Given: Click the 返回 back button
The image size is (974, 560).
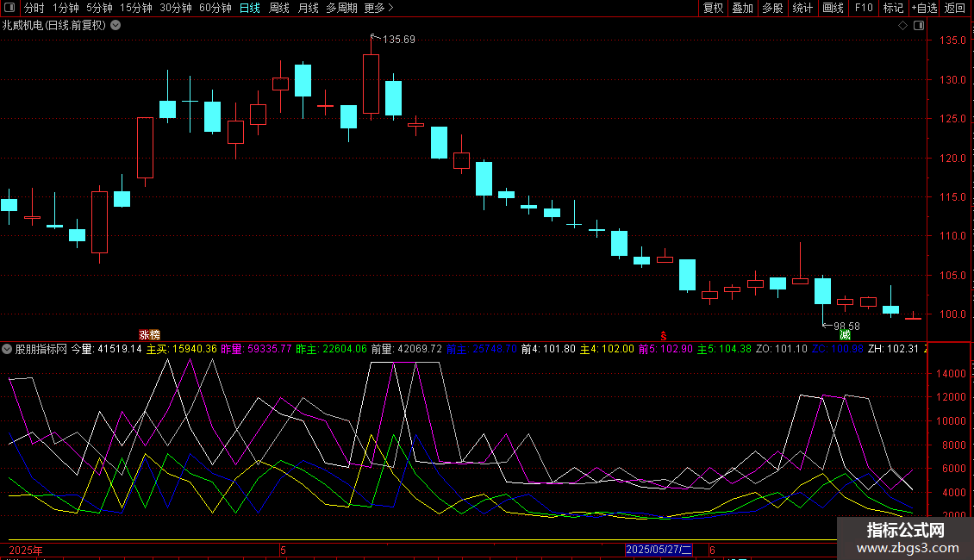Looking at the screenshot, I should tap(954, 8).
